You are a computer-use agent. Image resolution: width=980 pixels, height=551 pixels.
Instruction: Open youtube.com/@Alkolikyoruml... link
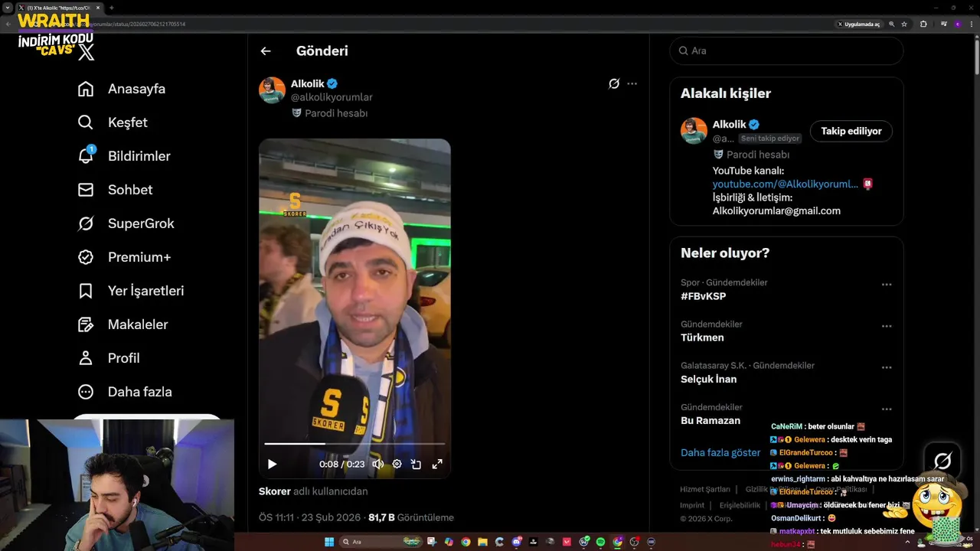[x=786, y=184]
